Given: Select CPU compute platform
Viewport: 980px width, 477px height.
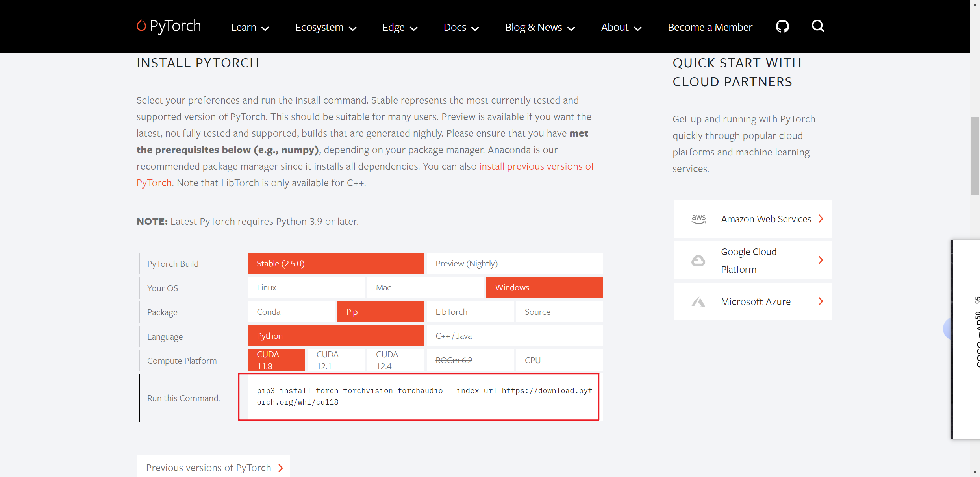Looking at the screenshot, I should click(559, 360).
